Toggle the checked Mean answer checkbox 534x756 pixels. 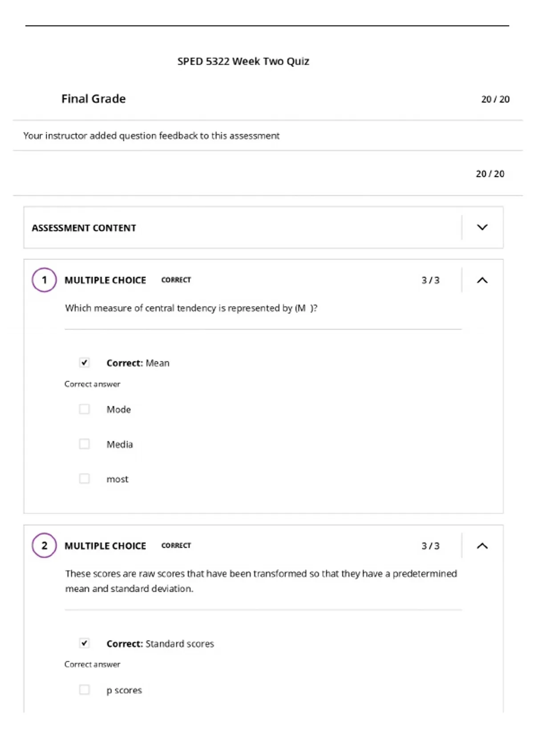pyautogui.click(x=84, y=362)
